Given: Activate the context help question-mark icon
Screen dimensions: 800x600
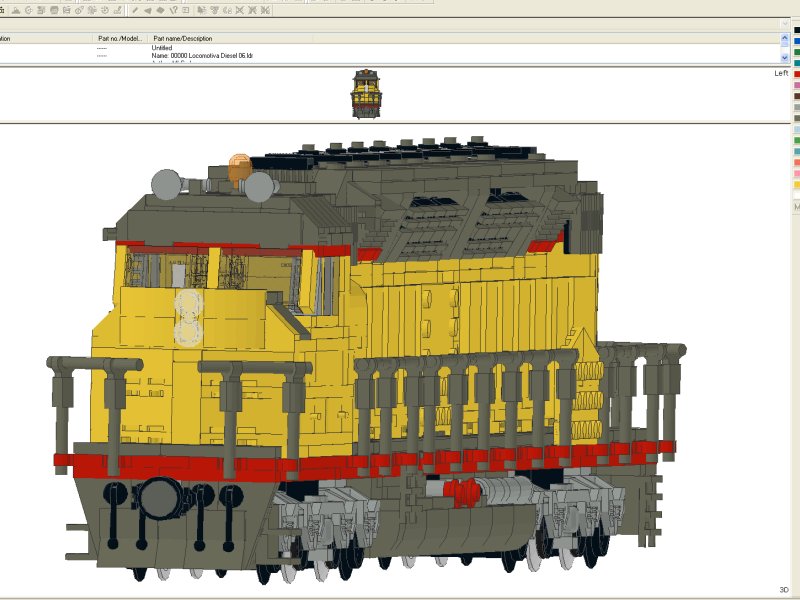Looking at the screenshot, I should (x=174, y=11).
